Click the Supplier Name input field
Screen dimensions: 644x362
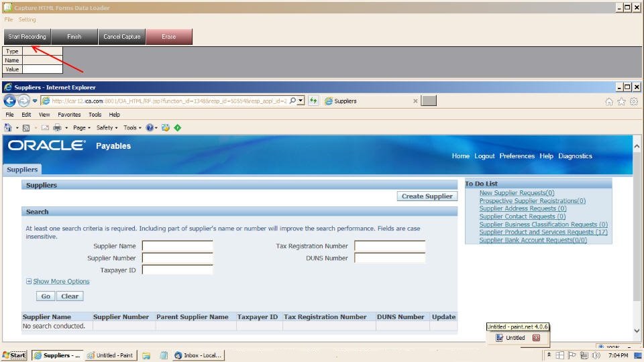177,246
